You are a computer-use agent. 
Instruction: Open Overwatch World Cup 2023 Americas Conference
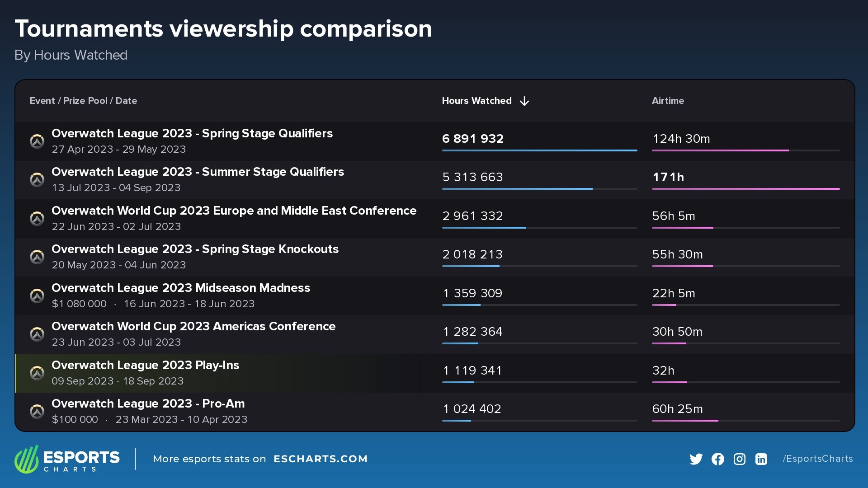pos(193,326)
